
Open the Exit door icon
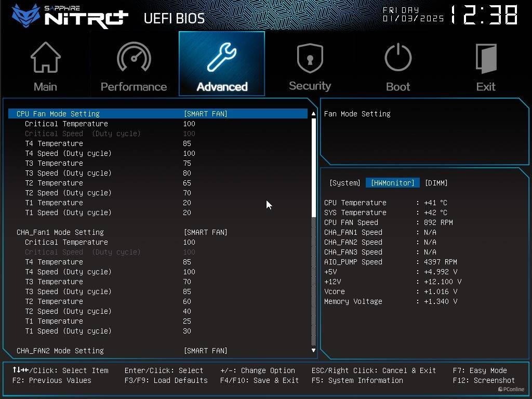[486, 58]
